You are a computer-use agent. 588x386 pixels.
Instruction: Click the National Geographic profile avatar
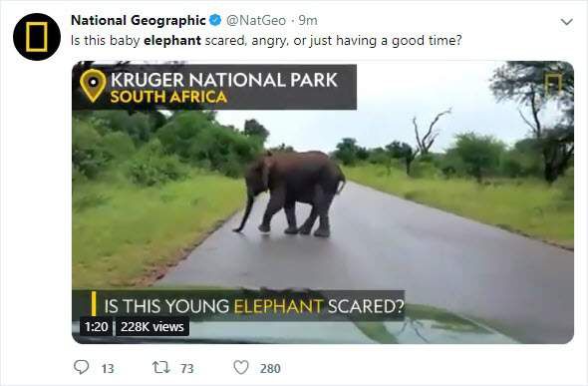37,37
